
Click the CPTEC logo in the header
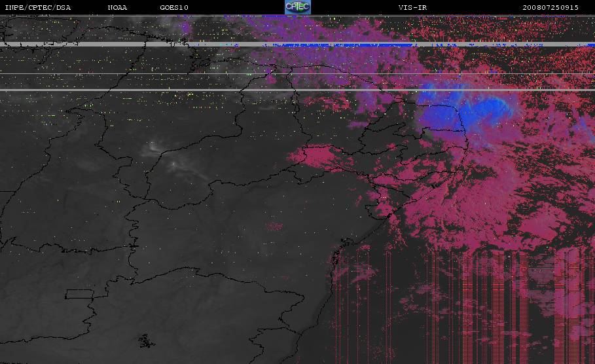(297, 7)
